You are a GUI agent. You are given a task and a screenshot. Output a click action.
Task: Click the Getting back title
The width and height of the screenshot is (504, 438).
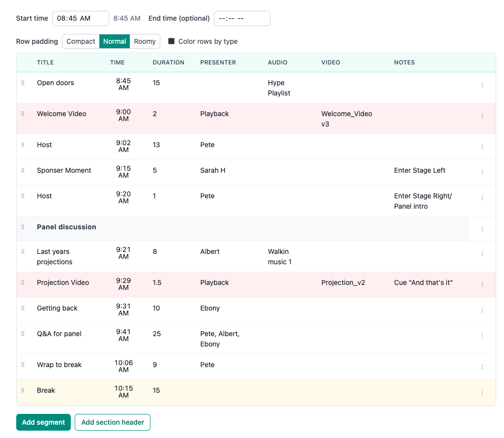57,308
